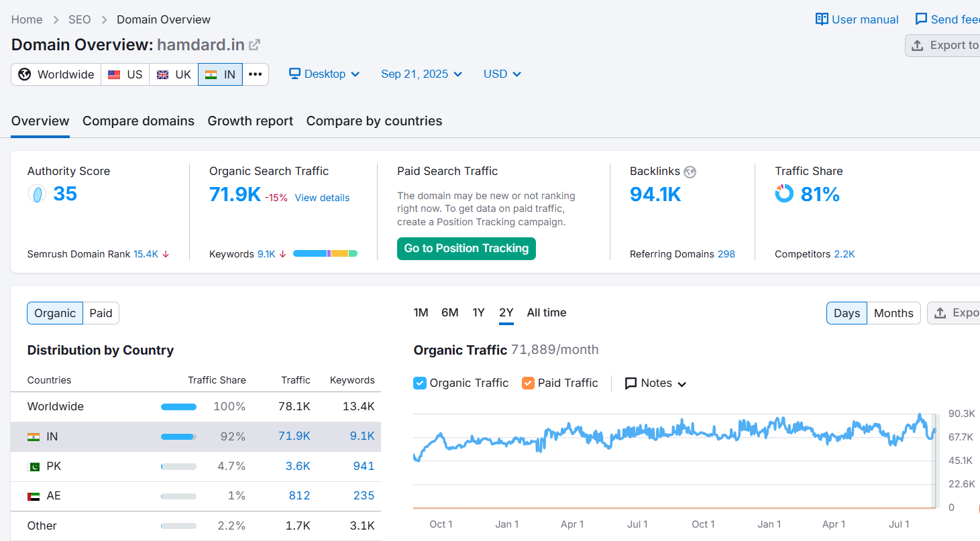Click the Send feedback speech bubble icon
The image size is (980, 541).
922,19
